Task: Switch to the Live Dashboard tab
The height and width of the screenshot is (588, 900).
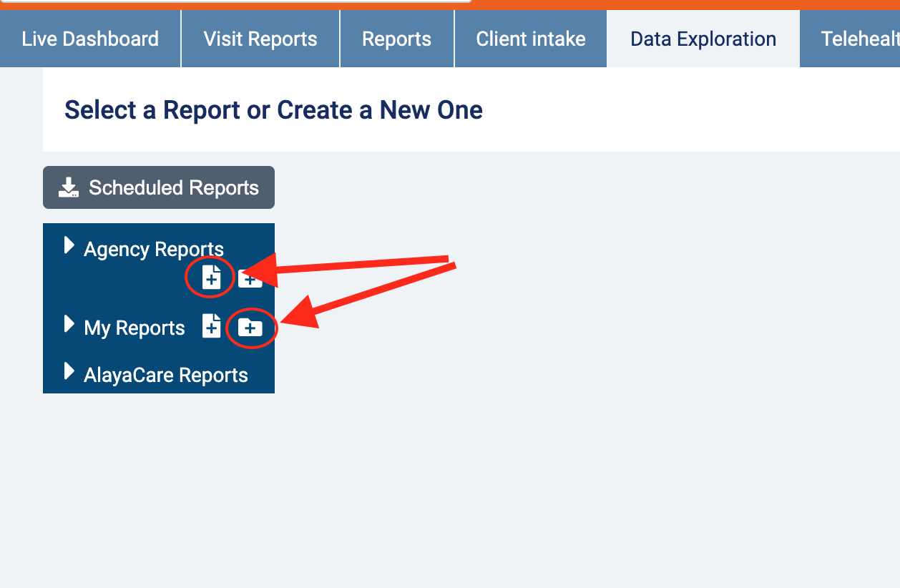Action: 90,39
